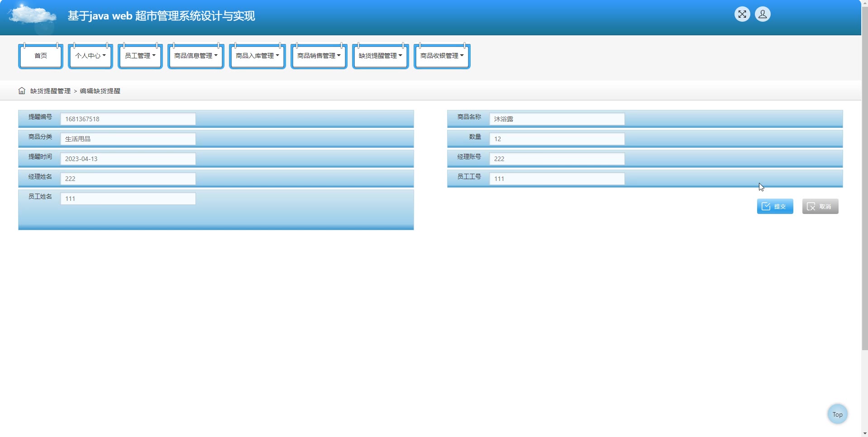This screenshot has width=868, height=437.
Task: Click 缺货提醒管理 breadcrumb link
Action: 50,91
